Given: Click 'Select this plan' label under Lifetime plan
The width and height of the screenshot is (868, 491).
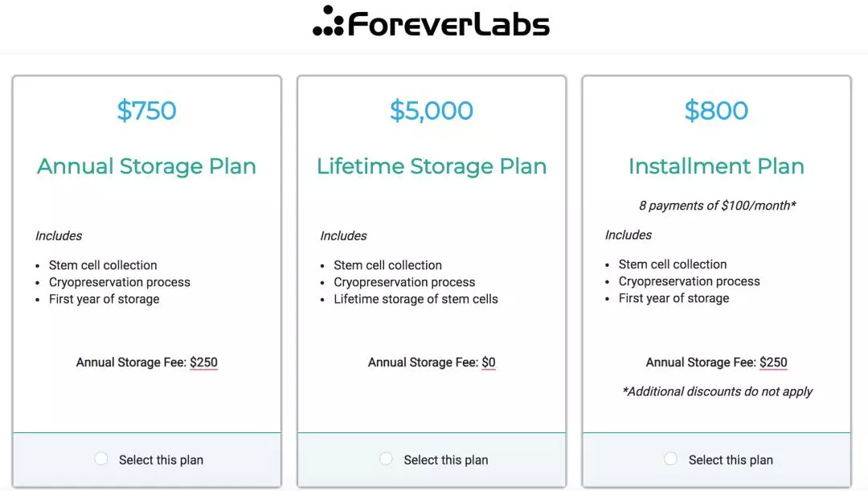Looking at the screenshot, I should (446, 460).
